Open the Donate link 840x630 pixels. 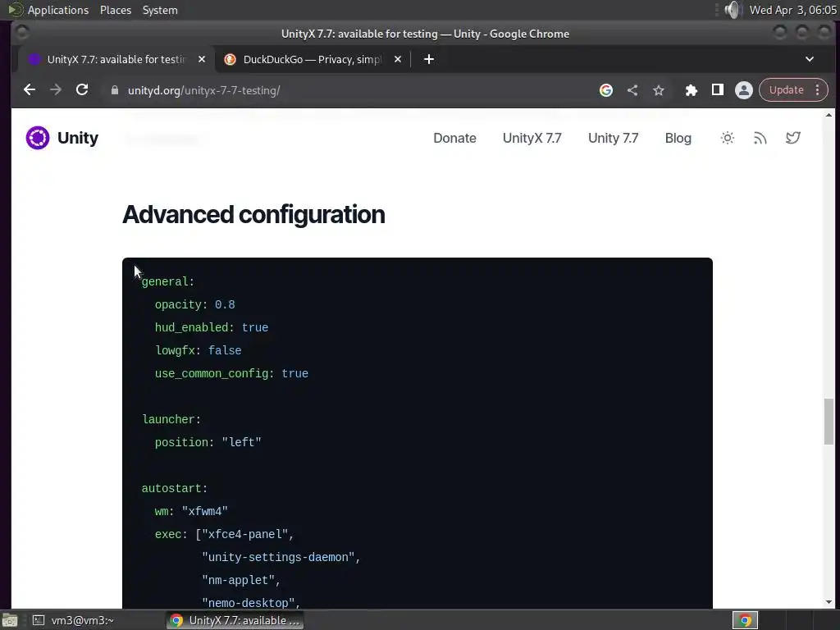pyautogui.click(x=454, y=138)
